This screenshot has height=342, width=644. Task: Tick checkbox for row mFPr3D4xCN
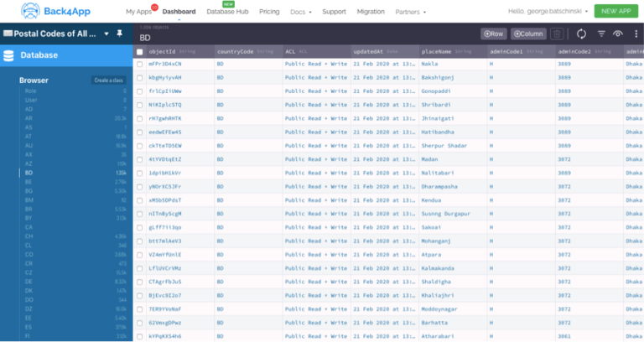[140, 64]
